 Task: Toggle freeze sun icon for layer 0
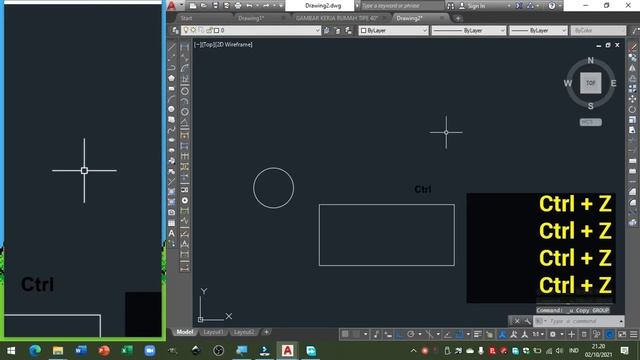(193, 30)
